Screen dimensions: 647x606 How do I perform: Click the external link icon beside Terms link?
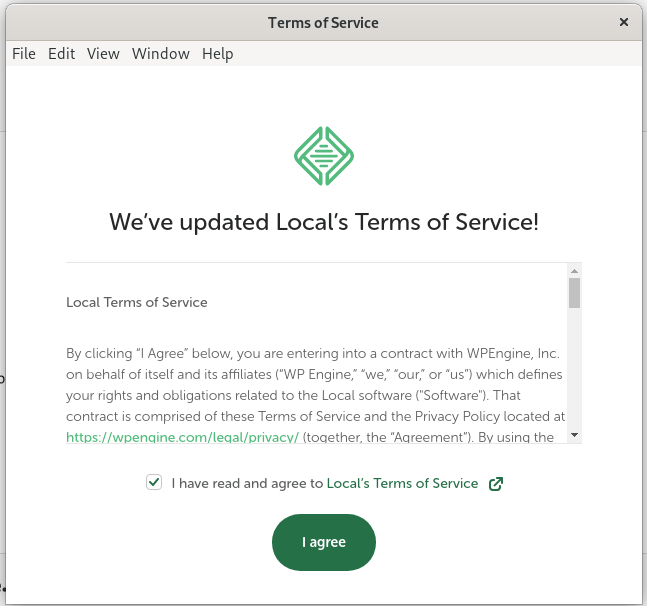tap(496, 484)
